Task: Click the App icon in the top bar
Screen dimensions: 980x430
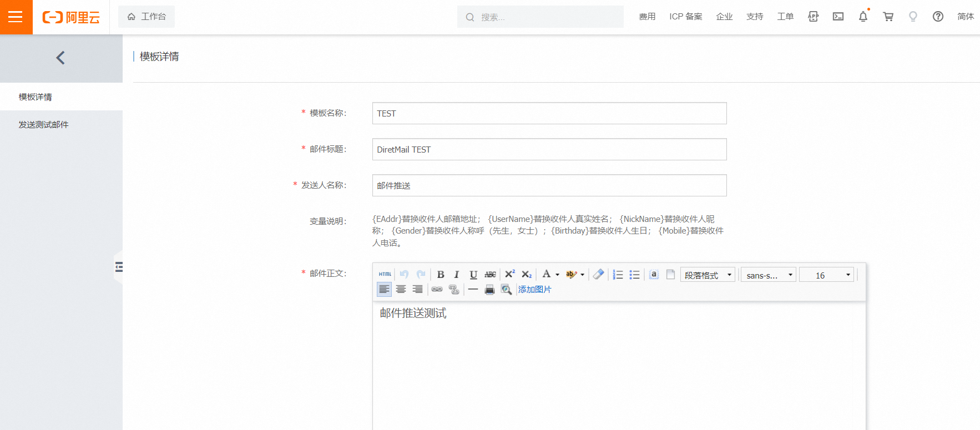Action: pos(813,17)
